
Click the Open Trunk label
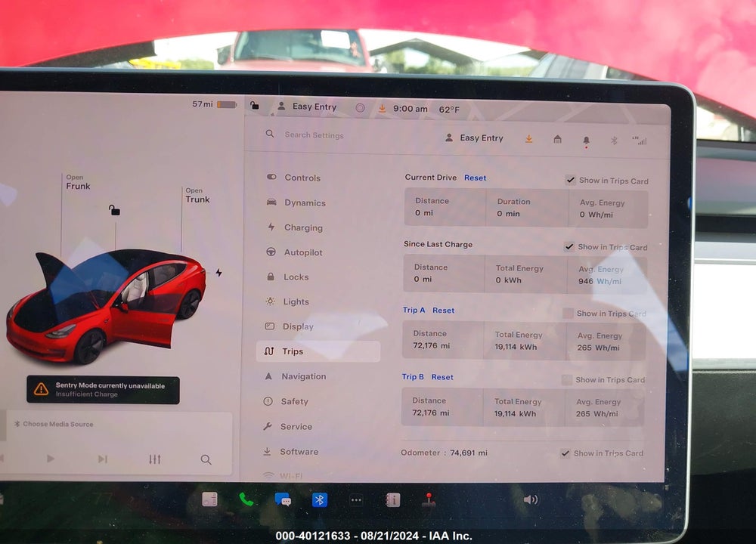tap(197, 195)
